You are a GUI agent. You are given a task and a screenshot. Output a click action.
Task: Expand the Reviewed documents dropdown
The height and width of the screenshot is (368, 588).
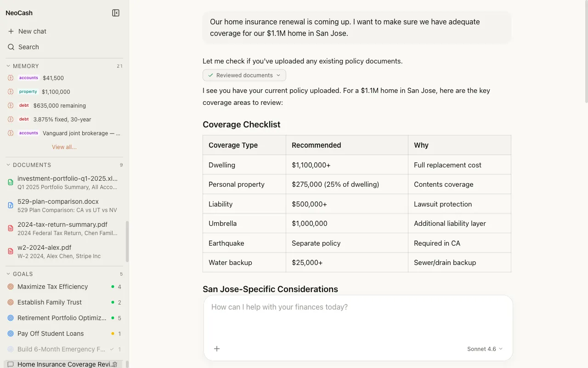coord(244,75)
